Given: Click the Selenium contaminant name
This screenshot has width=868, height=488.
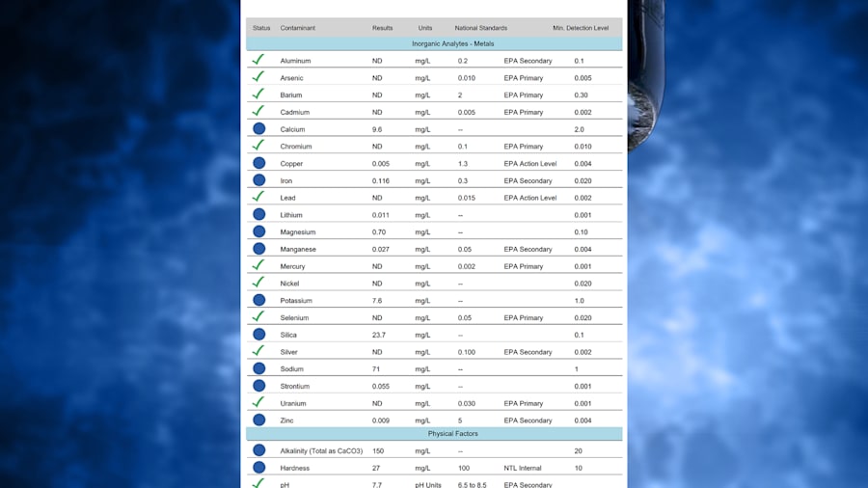Looking at the screenshot, I should pos(294,318).
